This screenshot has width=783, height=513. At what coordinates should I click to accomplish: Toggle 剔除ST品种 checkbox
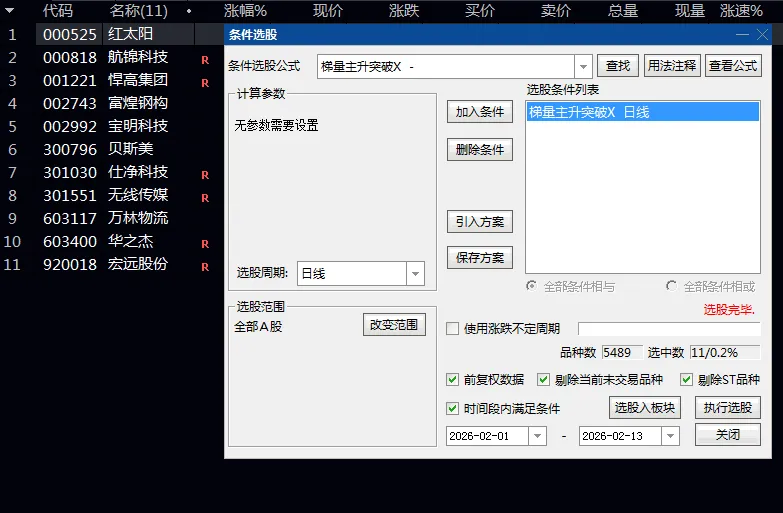tap(687, 380)
